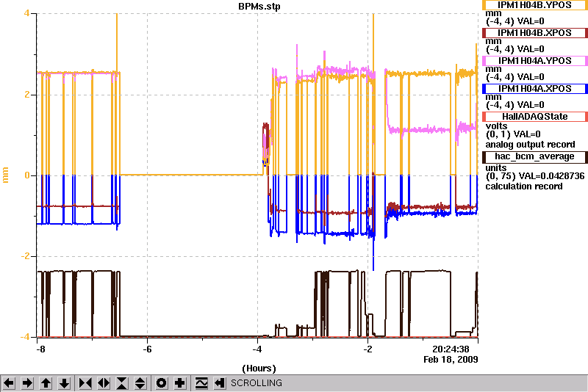Select the hac_bcm_average curve legend
The image size is (588, 392).
click(x=535, y=156)
